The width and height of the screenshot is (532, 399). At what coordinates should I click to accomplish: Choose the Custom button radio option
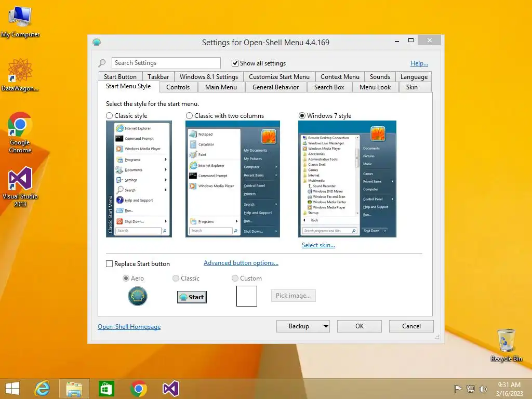click(x=235, y=278)
